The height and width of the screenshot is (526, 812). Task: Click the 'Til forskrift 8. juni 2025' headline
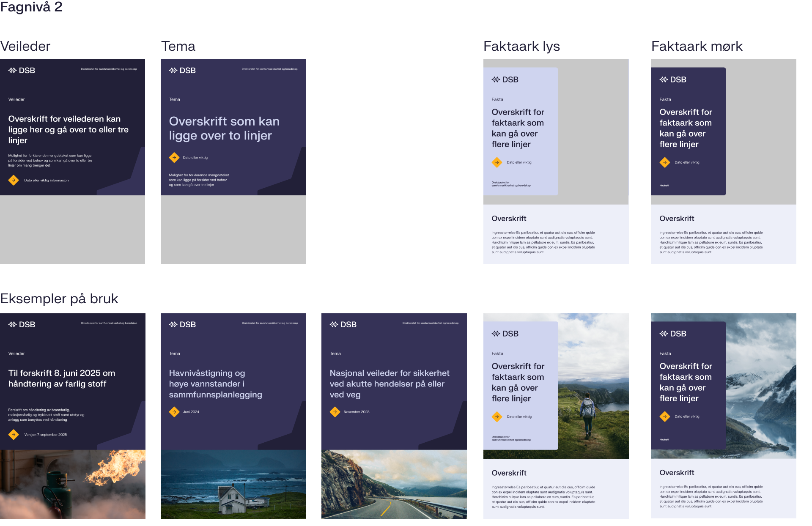pos(62,378)
